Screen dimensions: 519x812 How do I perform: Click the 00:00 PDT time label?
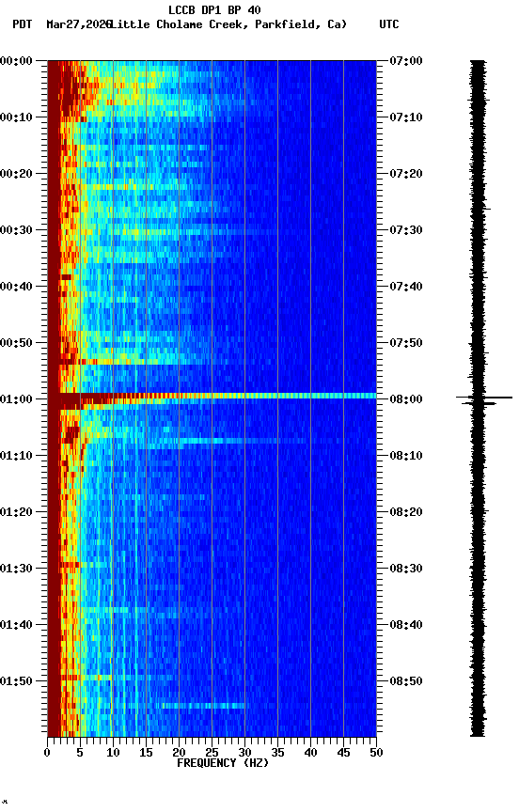[x=16, y=61]
